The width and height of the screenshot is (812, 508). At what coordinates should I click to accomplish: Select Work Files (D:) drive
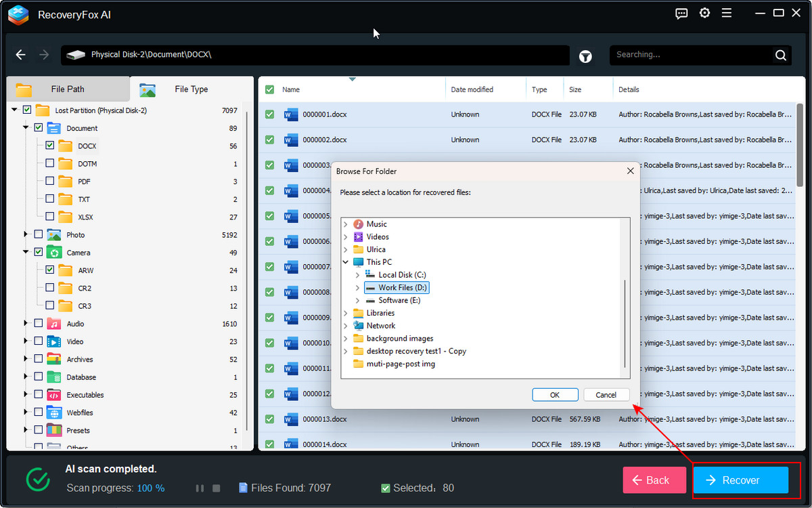click(397, 288)
